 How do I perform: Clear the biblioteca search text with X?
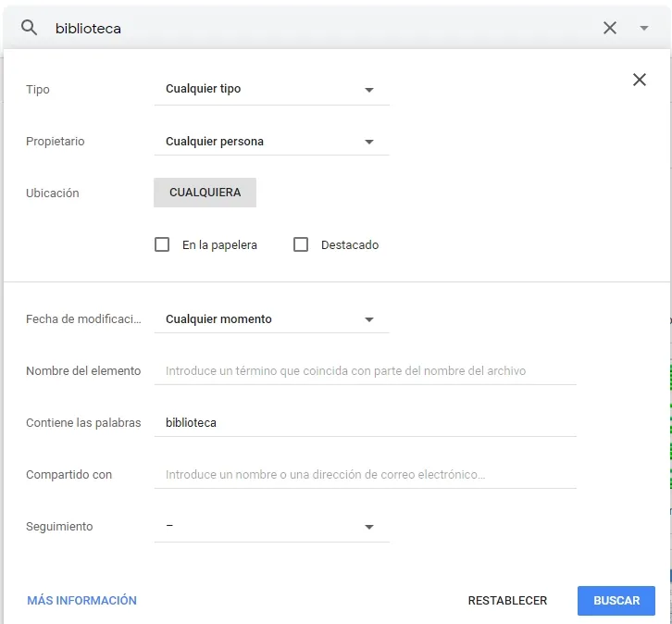pos(609,28)
